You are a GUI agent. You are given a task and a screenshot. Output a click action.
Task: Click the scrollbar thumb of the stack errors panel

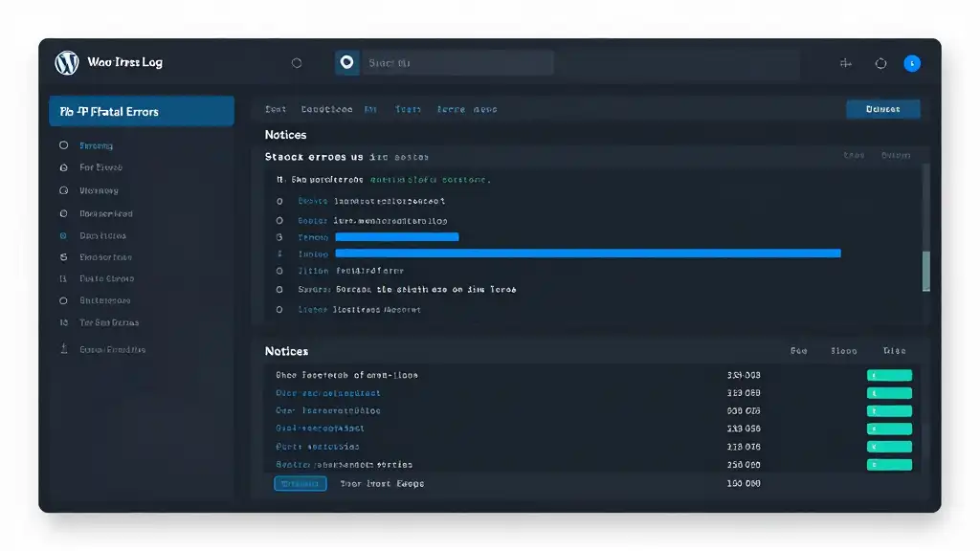click(x=926, y=271)
